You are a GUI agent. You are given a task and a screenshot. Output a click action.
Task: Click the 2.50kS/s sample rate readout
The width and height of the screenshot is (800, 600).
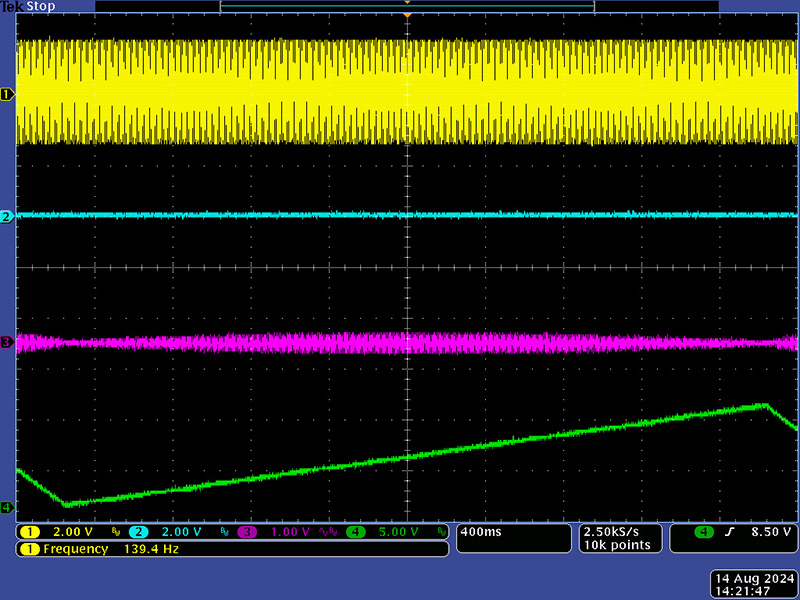point(611,532)
